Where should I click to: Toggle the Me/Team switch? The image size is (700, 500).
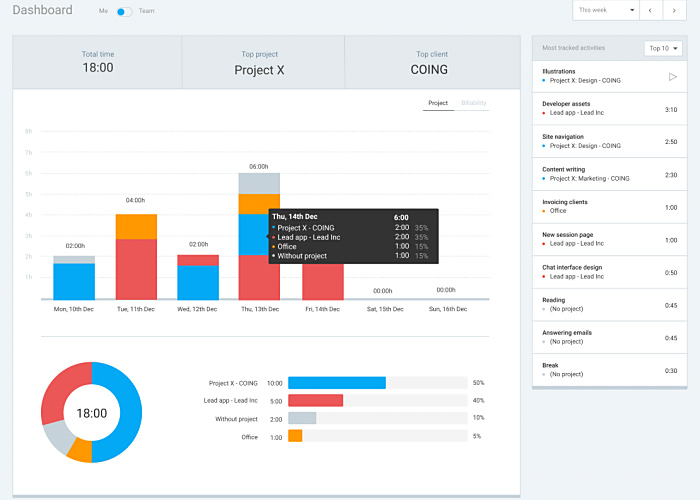coord(124,11)
